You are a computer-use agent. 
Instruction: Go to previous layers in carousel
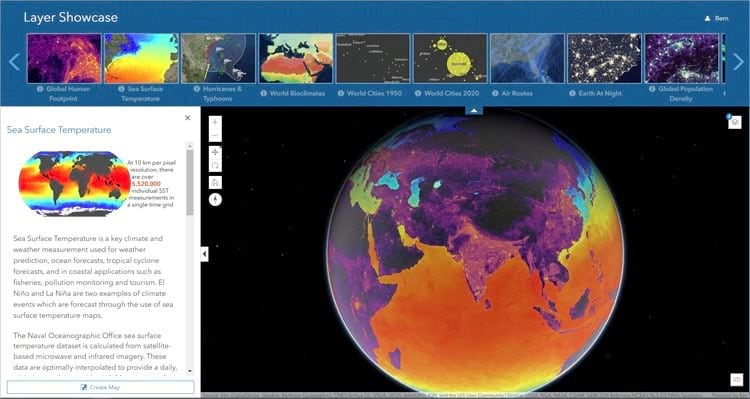14,61
